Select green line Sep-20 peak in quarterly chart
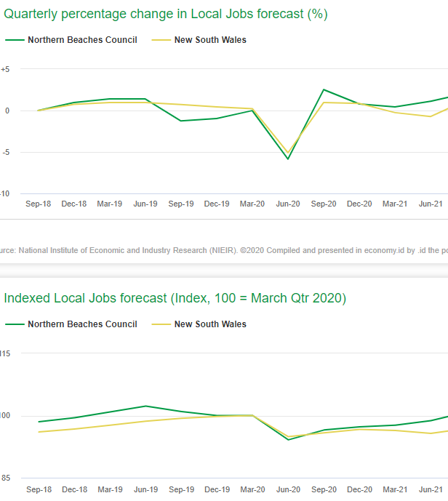 tap(324, 89)
